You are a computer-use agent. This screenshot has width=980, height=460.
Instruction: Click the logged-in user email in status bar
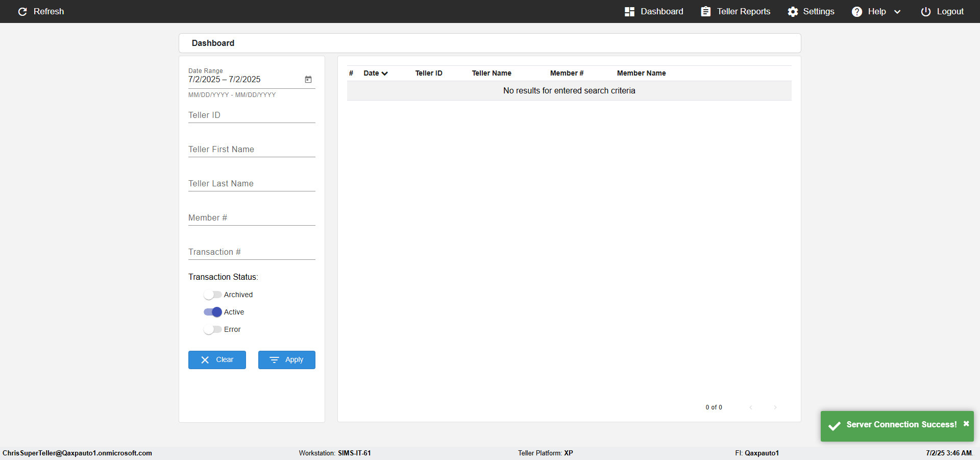tap(77, 453)
